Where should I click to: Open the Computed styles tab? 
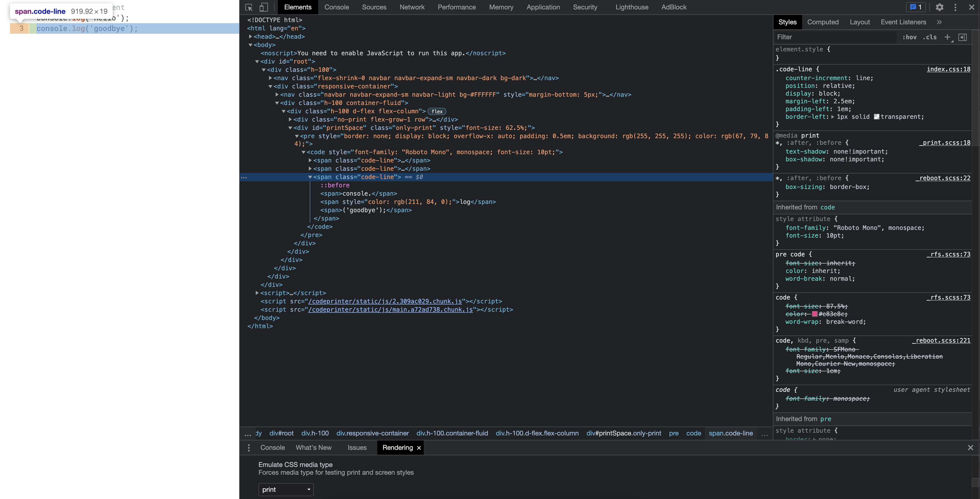tap(823, 22)
